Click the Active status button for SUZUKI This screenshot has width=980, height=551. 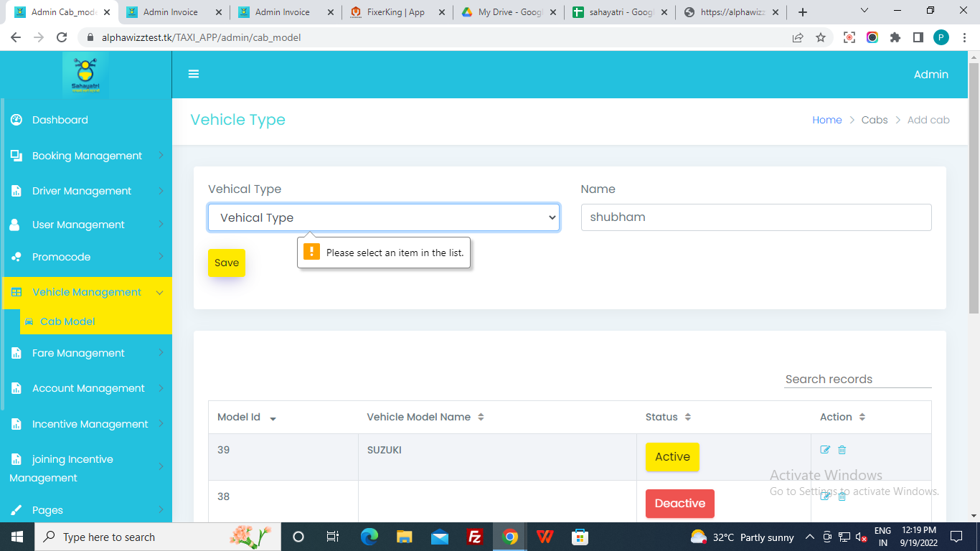tap(672, 457)
